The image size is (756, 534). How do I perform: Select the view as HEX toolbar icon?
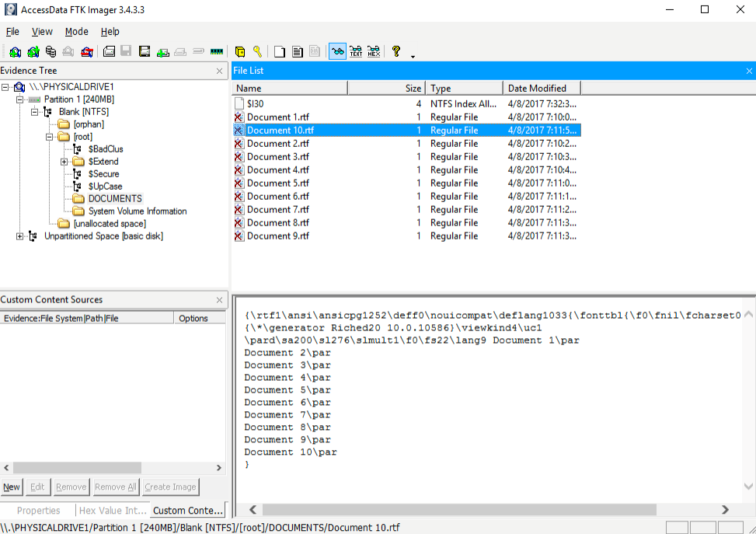tap(374, 52)
